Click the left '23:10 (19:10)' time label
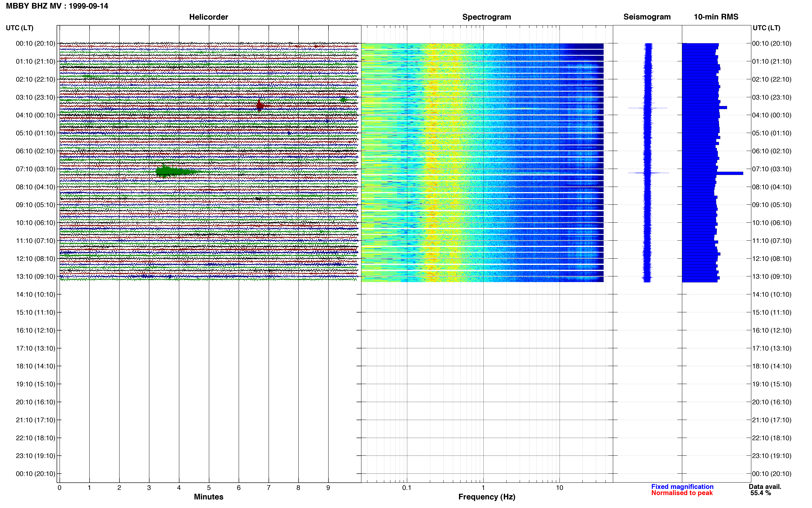Image resolution: width=812 pixels, height=508 pixels. (x=35, y=456)
